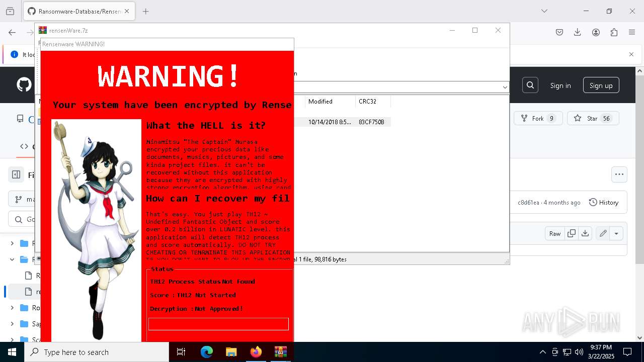Click Sign in on GitHub

coord(560,85)
